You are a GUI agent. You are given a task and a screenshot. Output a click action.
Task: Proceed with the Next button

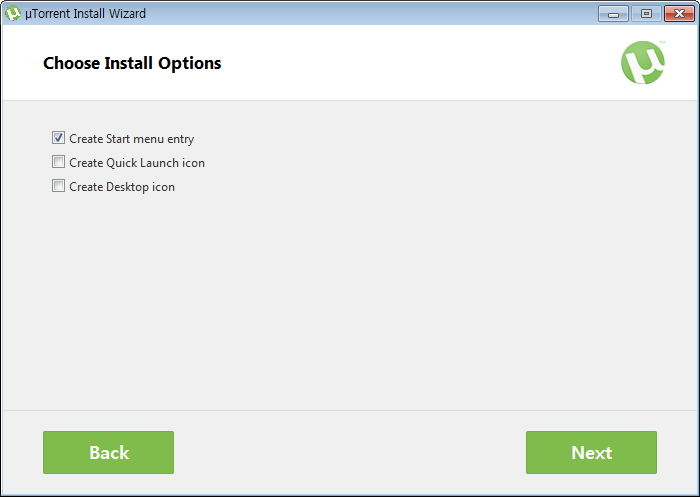click(591, 452)
